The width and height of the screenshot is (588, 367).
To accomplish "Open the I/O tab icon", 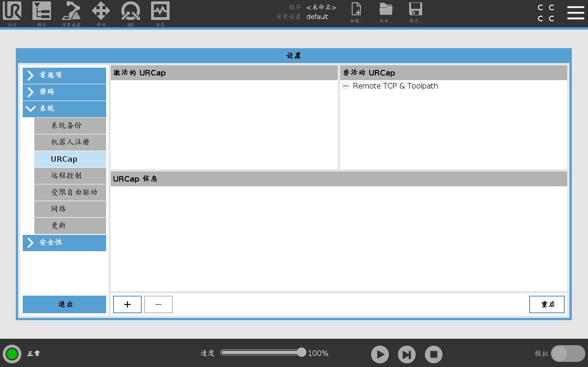I will pos(131,13).
